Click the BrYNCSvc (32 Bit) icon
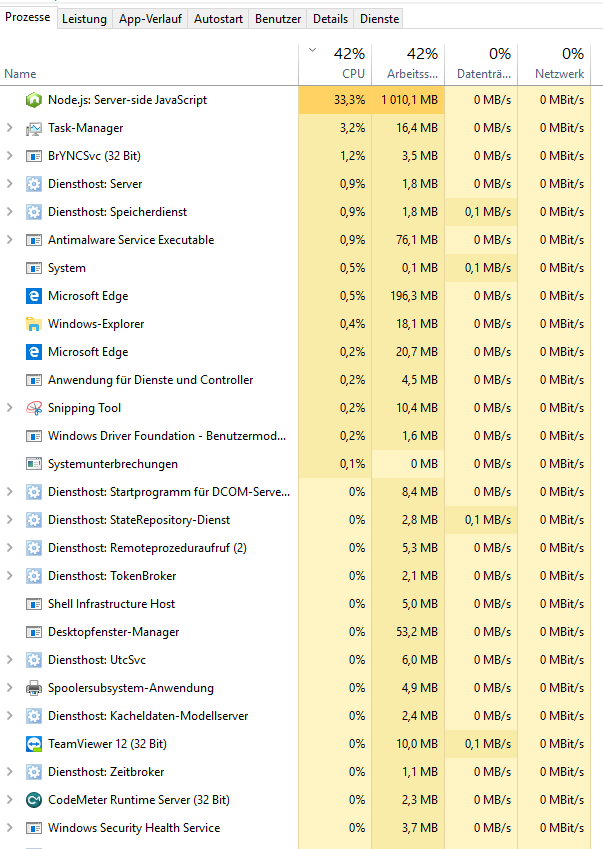Viewport: 603px width, 849px height. click(x=34, y=156)
